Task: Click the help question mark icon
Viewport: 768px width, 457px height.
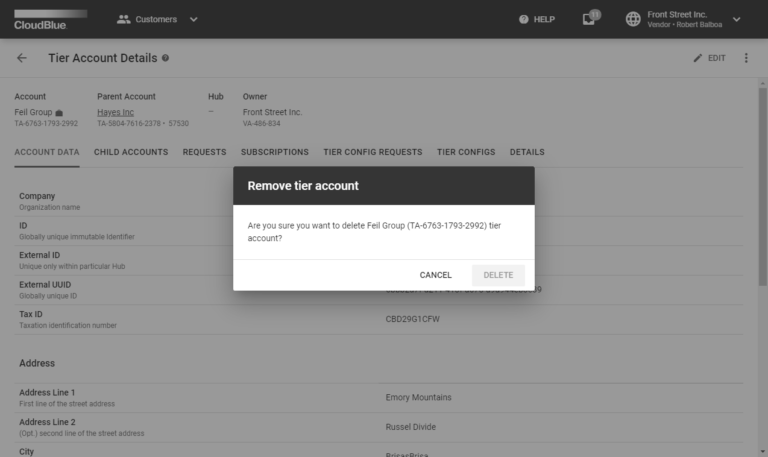Action: [x=524, y=20]
